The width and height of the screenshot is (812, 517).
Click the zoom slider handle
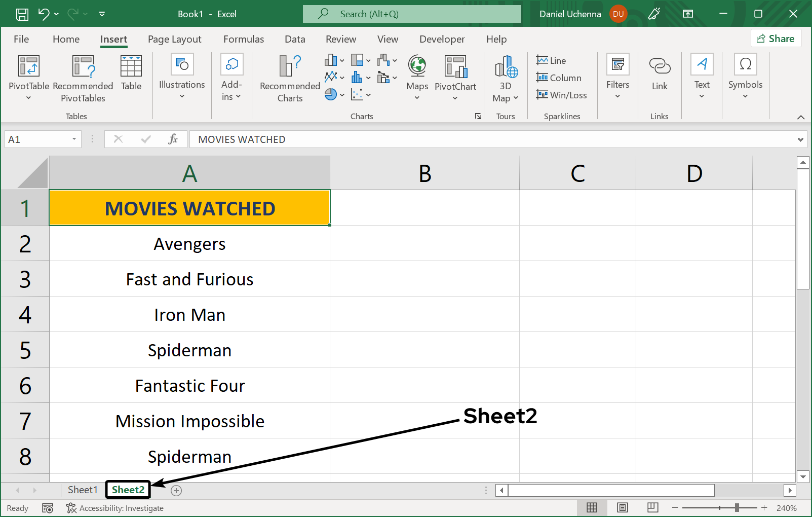click(737, 507)
